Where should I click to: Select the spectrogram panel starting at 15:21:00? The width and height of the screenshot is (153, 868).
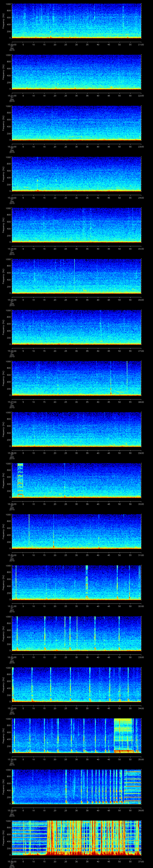(76, 72)
